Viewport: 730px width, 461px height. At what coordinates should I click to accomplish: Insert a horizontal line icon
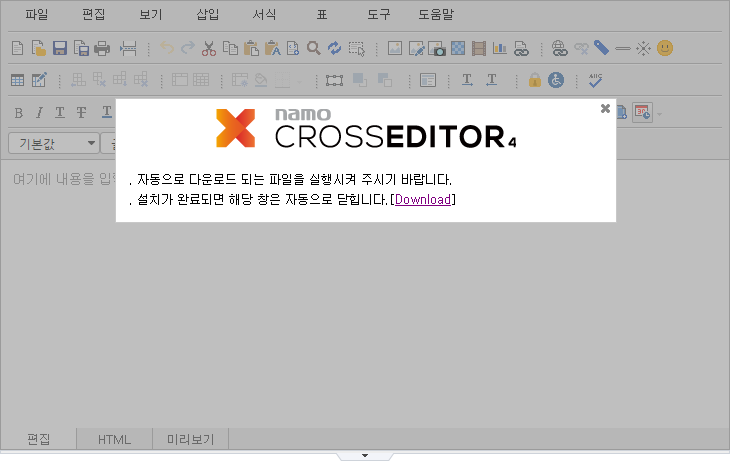(x=622, y=48)
